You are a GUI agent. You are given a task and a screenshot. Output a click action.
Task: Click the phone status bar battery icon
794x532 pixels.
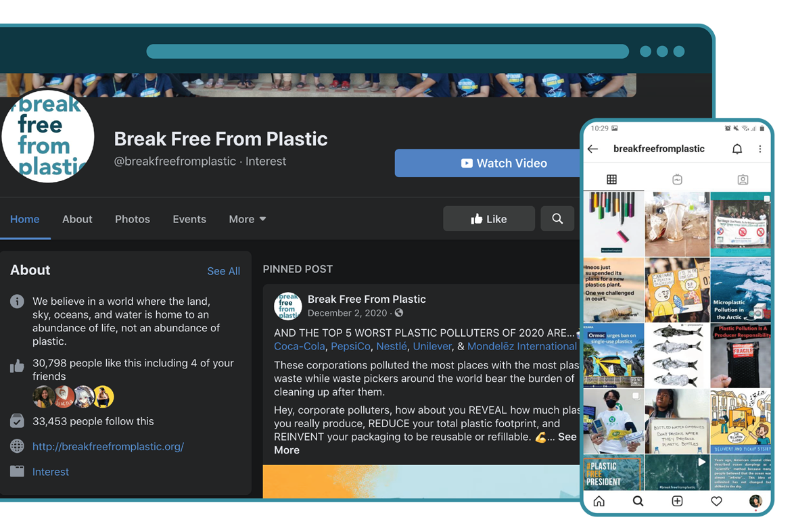coord(762,128)
